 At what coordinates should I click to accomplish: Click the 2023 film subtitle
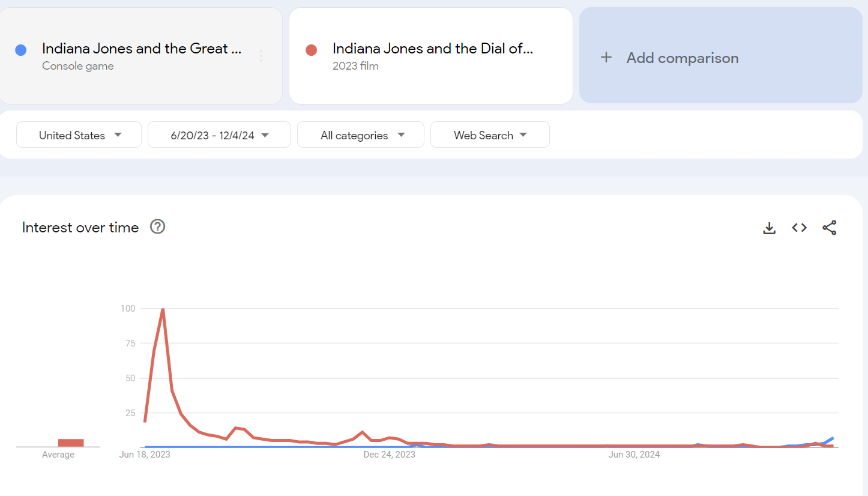(x=355, y=66)
